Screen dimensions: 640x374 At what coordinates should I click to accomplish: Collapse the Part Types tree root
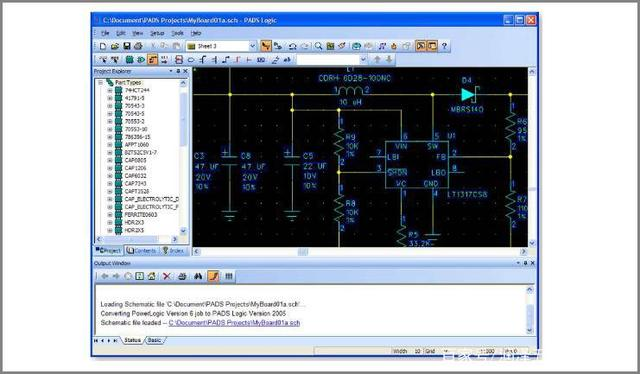[100, 82]
